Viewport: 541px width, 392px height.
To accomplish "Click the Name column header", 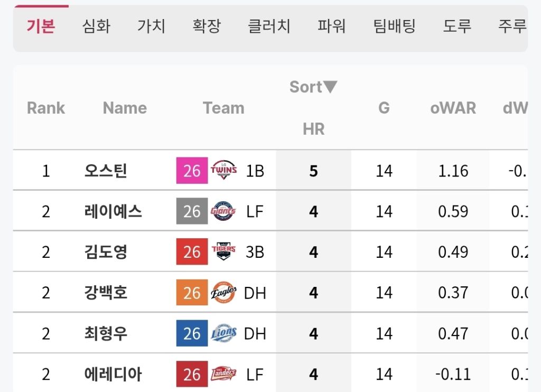I will (x=125, y=108).
